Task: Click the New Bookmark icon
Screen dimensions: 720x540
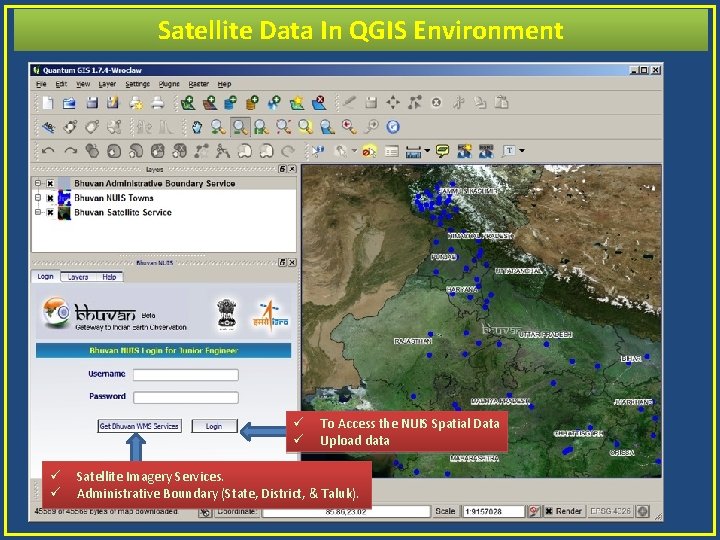Action: click(x=464, y=151)
